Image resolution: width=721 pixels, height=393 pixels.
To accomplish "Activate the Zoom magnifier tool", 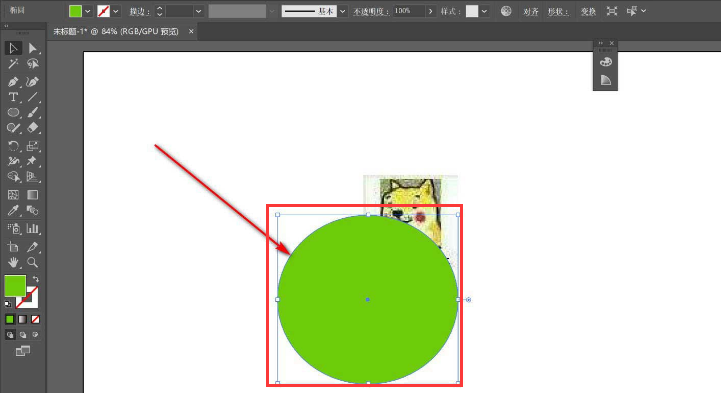I will point(32,262).
